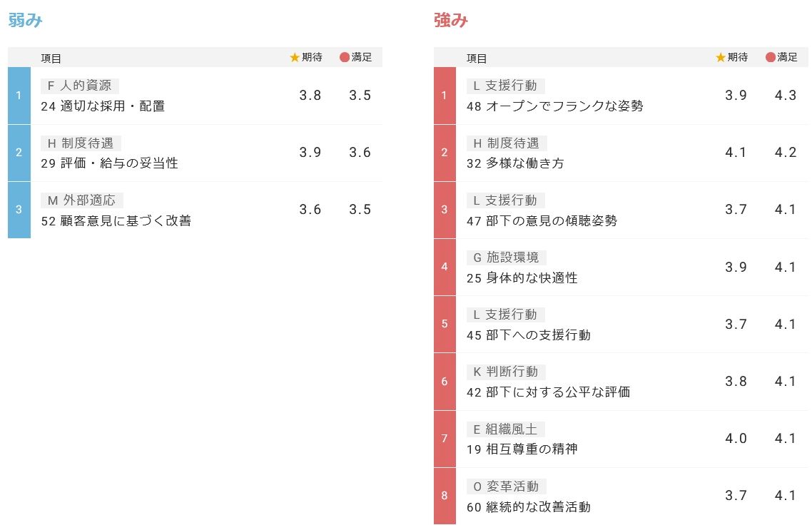Open the 48 オープンでフランクな姿勢 item
Screen dimensions: 812x530
(x=554, y=106)
